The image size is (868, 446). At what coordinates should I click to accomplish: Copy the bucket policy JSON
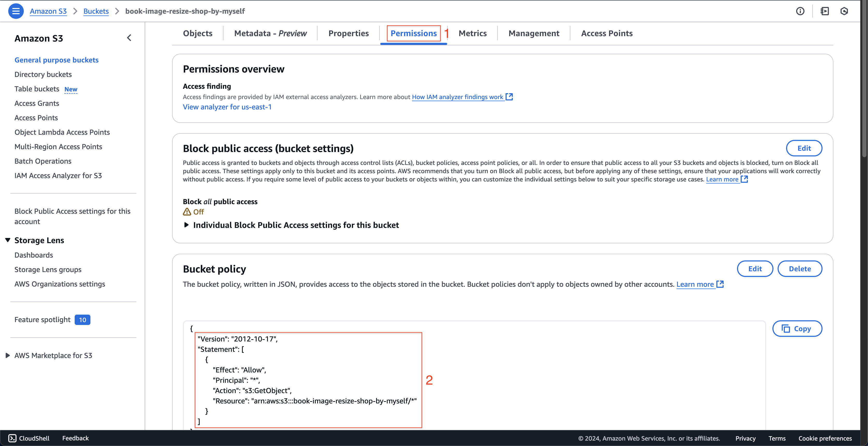click(x=797, y=329)
